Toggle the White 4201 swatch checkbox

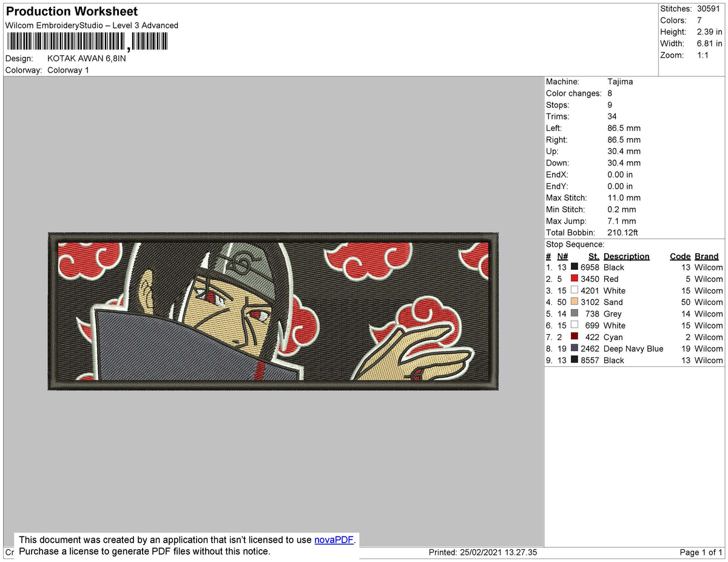[x=573, y=290]
